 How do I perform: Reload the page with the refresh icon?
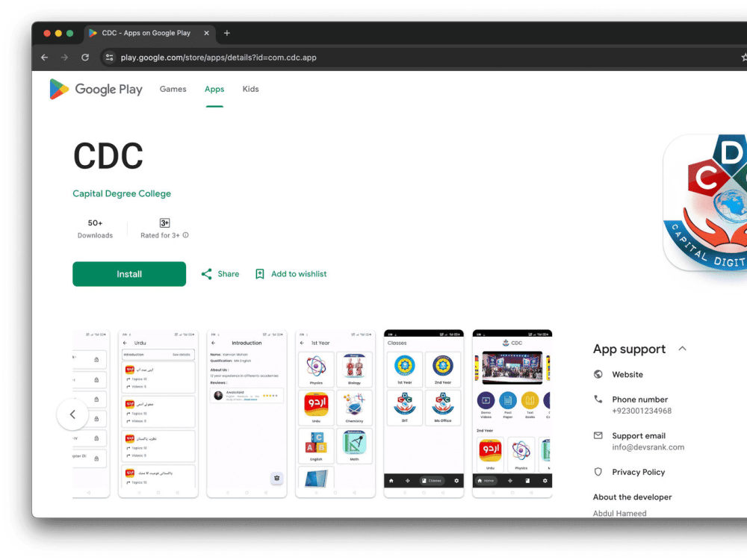pos(85,57)
